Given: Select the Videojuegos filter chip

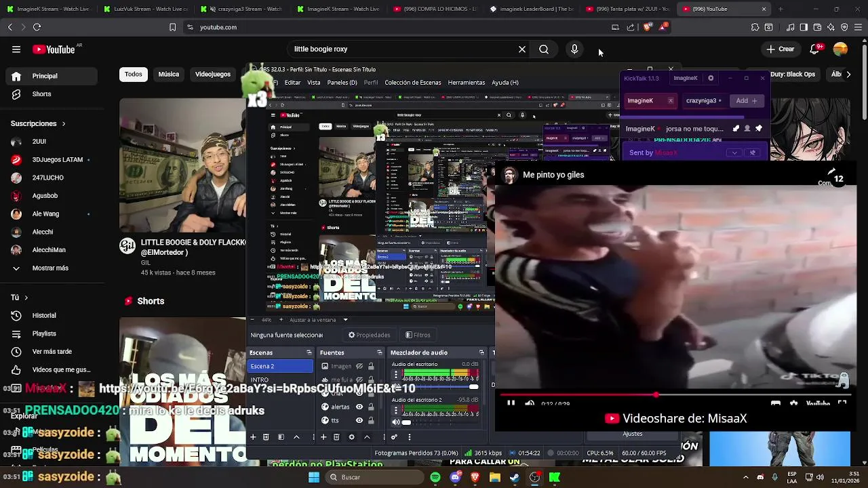Looking at the screenshot, I should (x=213, y=74).
